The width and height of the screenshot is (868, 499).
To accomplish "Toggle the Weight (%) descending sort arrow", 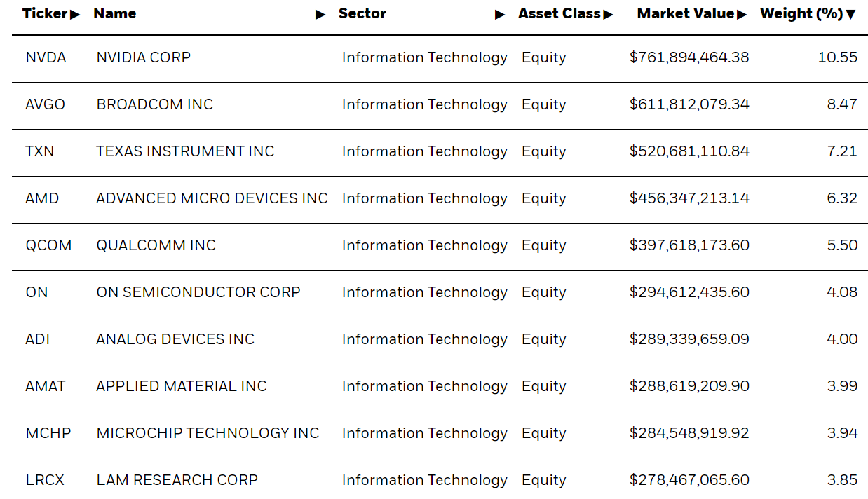I will 851,14.
